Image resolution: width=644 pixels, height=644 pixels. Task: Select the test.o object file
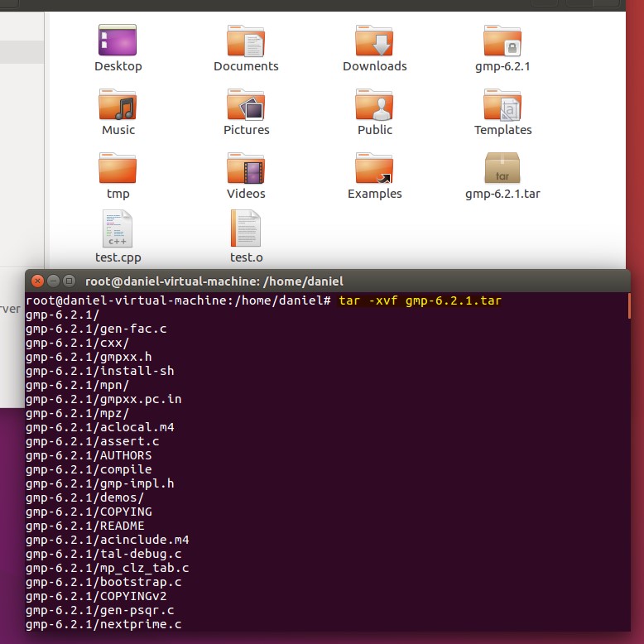coord(246,230)
